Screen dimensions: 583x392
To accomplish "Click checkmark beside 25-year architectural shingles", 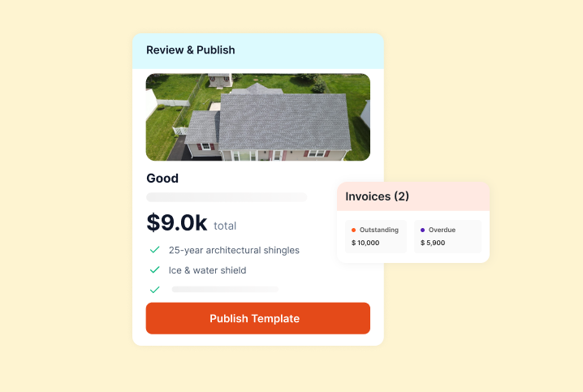I will coord(154,250).
